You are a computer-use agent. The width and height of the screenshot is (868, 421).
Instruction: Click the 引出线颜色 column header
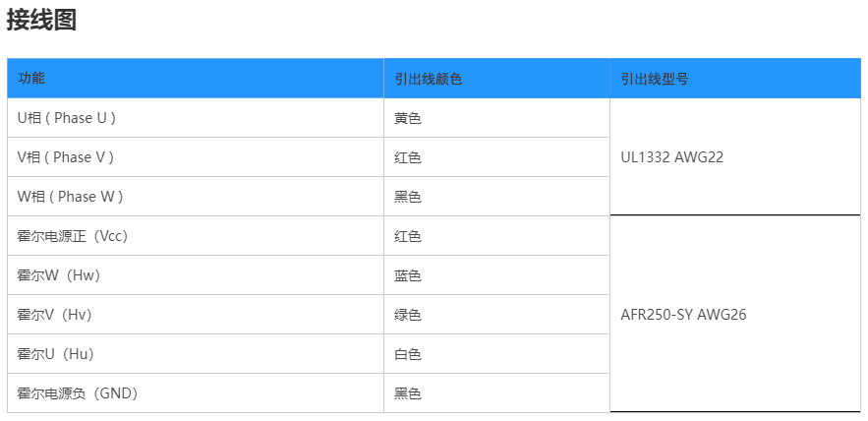tap(428, 79)
